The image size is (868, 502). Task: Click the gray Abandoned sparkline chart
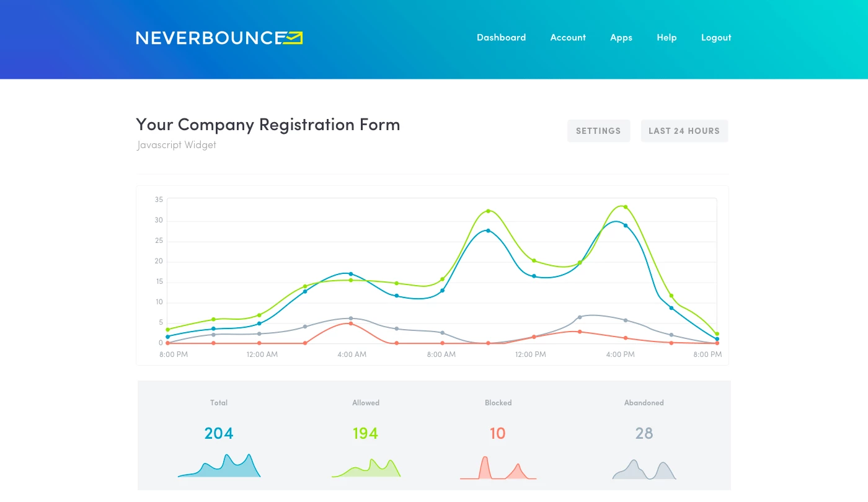[644, 470]
